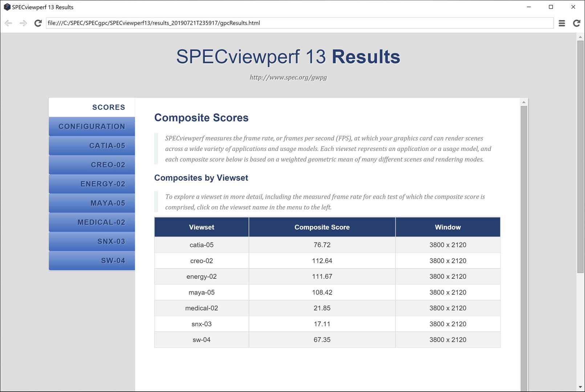
Task: Open the MAYA-05 viewset tab
Action: click(92, 203)
